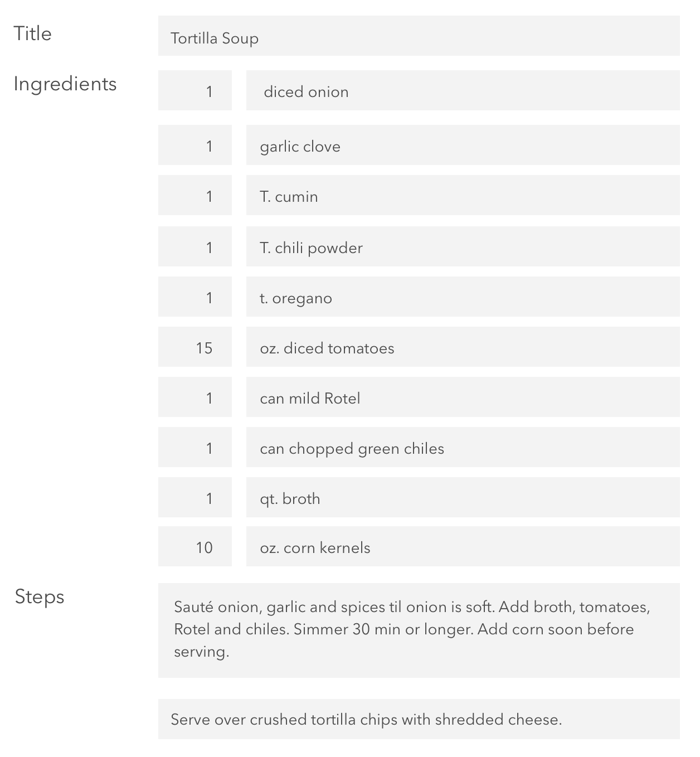Click the quantity box next to qt. broth
The height and width of the screenshot is (757, 700).
point(195,497)
